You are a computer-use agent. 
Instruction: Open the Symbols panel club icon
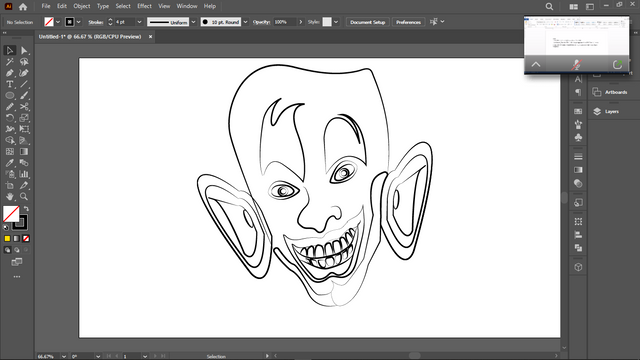pos(578,138)
